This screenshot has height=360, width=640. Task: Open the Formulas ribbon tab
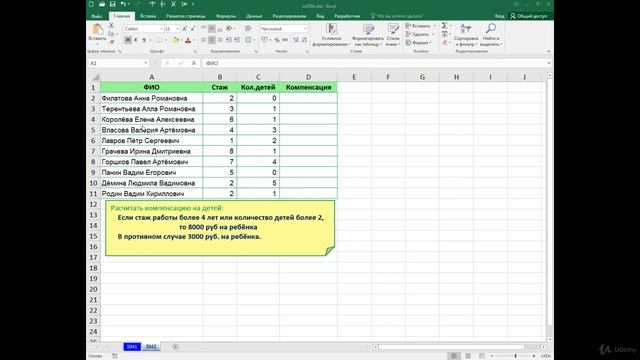click(x=226, y=16)
